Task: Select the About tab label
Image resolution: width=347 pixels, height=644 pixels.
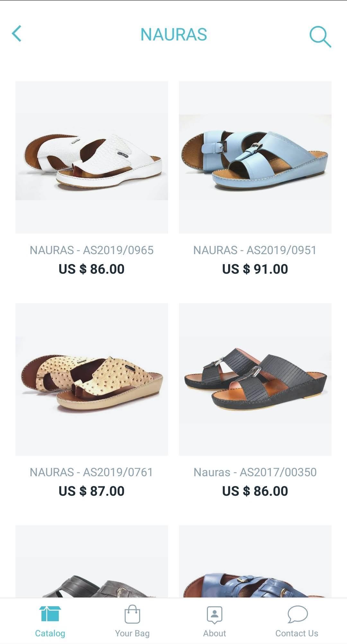Action: tap(215, 633)
